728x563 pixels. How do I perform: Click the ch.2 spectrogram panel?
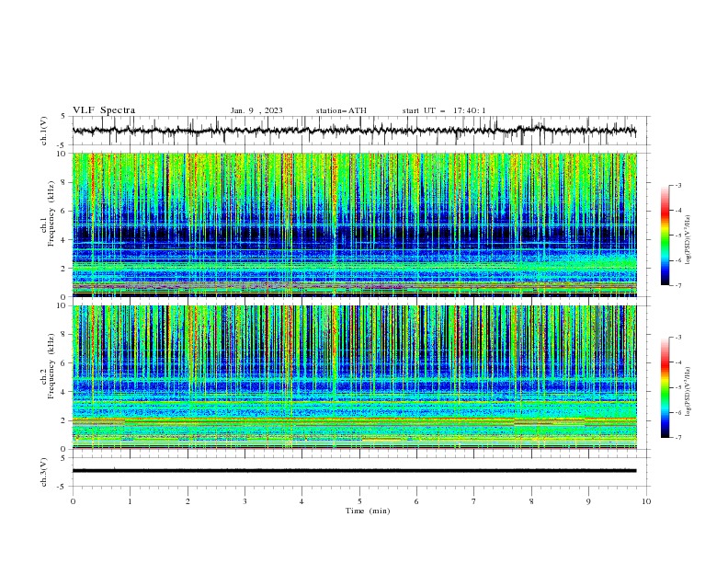point(355,377)
